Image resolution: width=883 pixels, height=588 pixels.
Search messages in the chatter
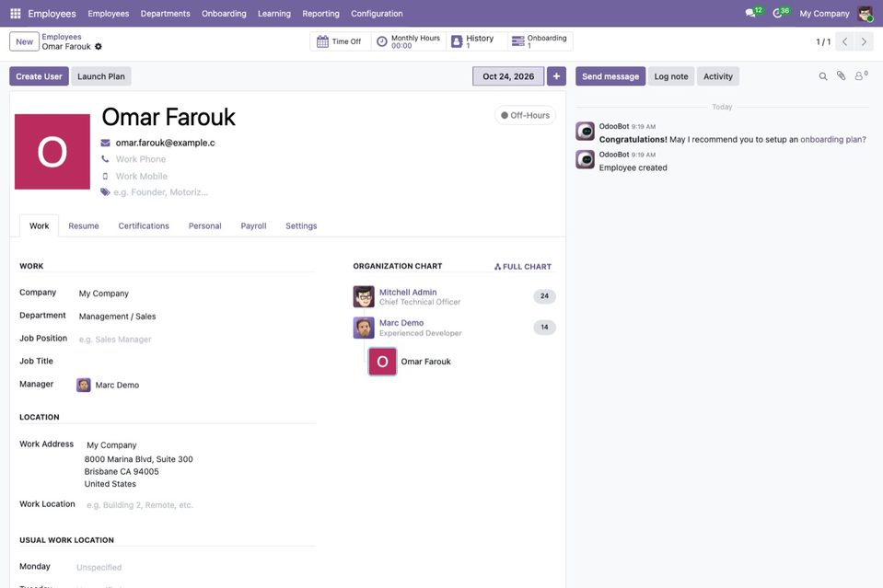click(x=823, y=76)
